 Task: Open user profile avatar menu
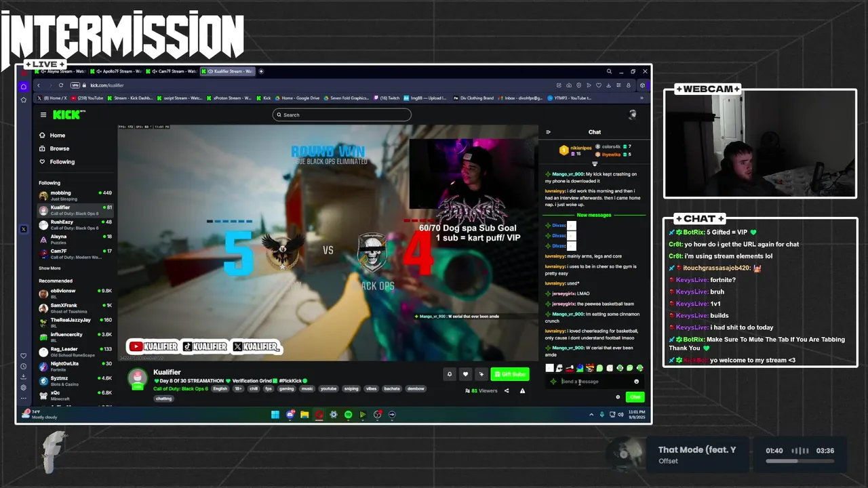(x=632, y=115)
